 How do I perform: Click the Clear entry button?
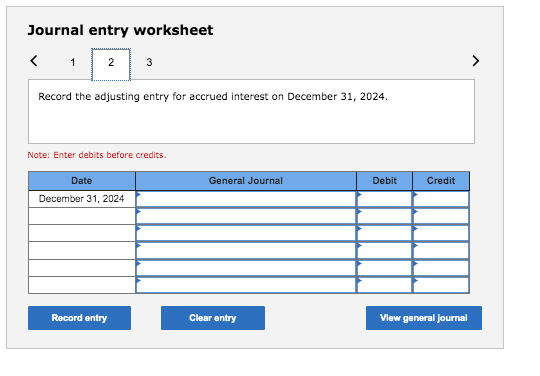[x=213, y=318]
